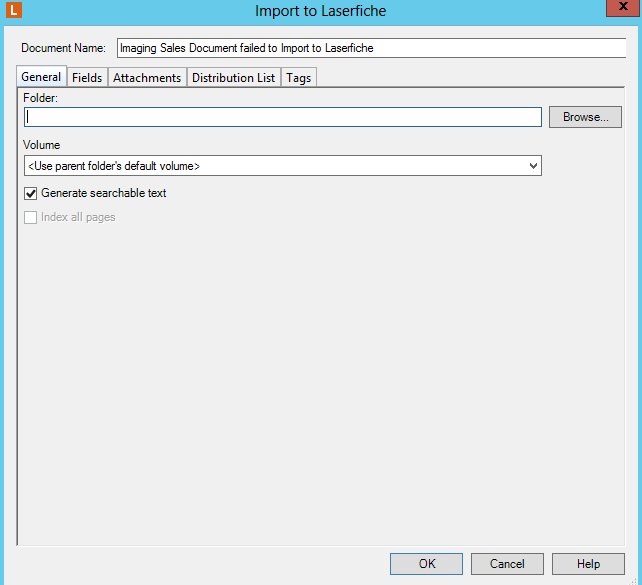Image resolution: width=642 pixels, height=585 pixels.
Task: Click the Browse... button
Action: 585,117
